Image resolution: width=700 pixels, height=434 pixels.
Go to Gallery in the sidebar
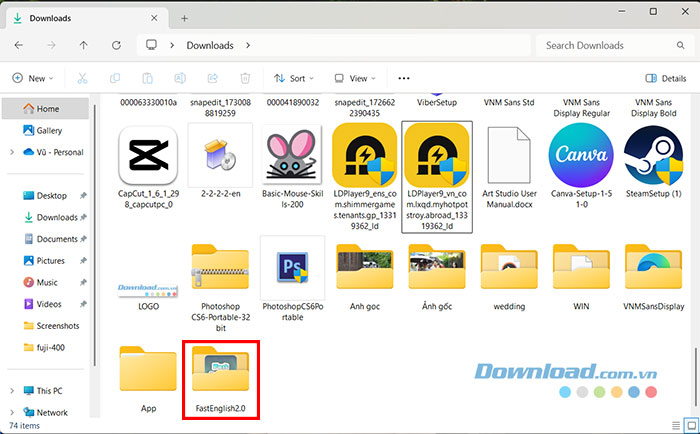[x=49, y=130]
